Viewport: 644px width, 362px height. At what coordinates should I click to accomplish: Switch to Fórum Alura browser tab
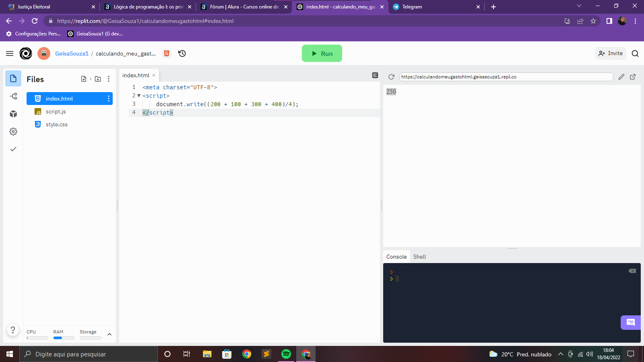coord(244,7)
